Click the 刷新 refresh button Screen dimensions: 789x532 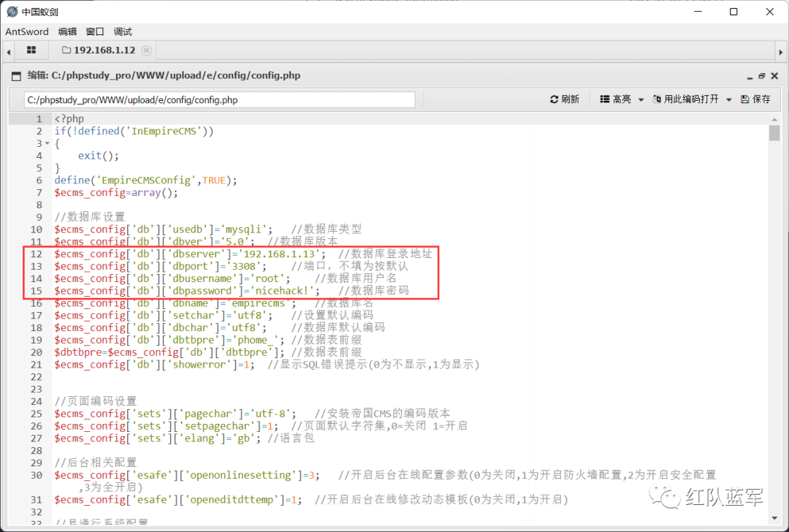point(565,99)
